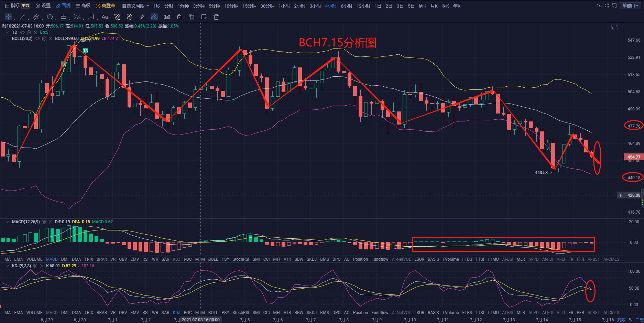This screenshot has height=323, width=644.
Task: Click the trash can delete drawings icon
Action: [x=216, y=17]
